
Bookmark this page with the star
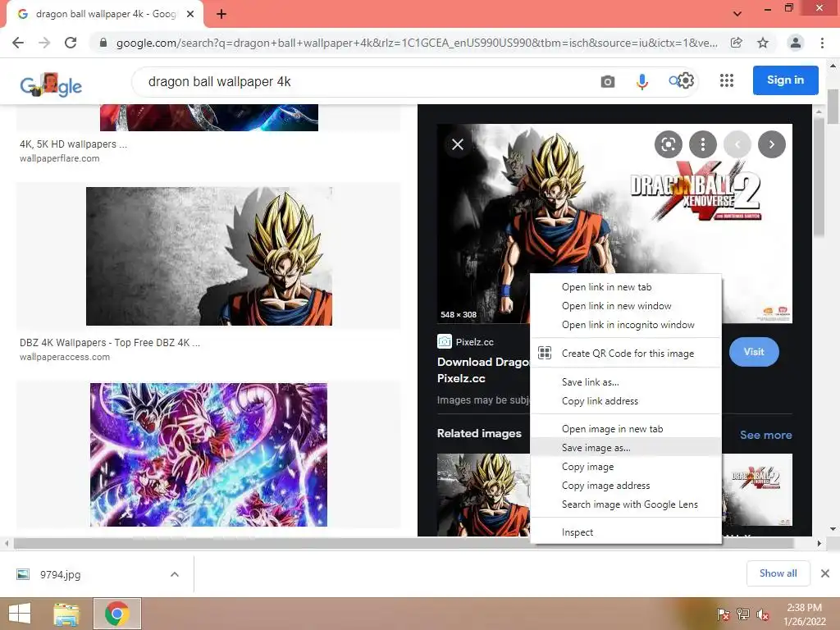tap(763, 43)
